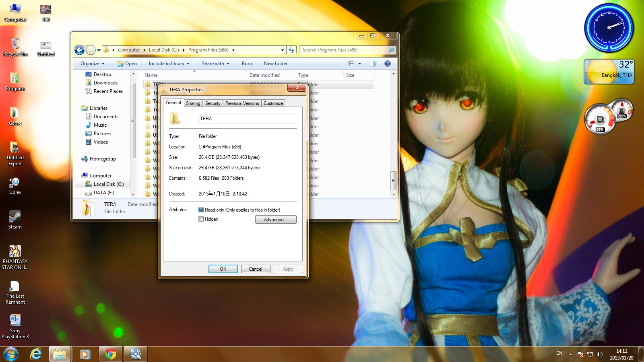Open the Action Center flag icon
The height and width of the screenshot is (362, 644).
(580, 354)
